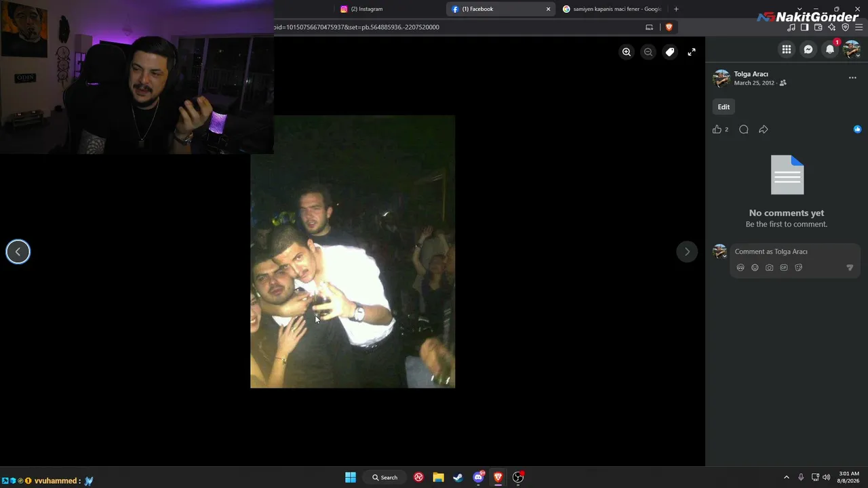Go to the previous photo

click(x=18, y=251)
